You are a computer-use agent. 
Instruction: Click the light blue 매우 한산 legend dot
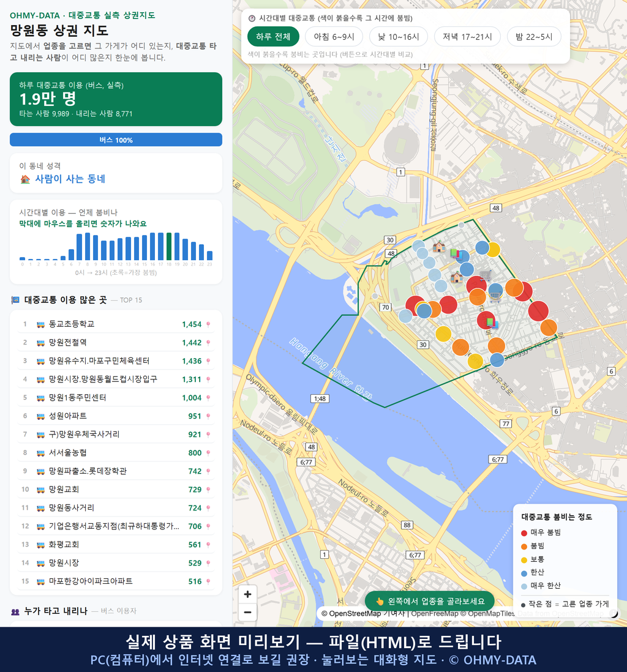[x=524, y=586]
